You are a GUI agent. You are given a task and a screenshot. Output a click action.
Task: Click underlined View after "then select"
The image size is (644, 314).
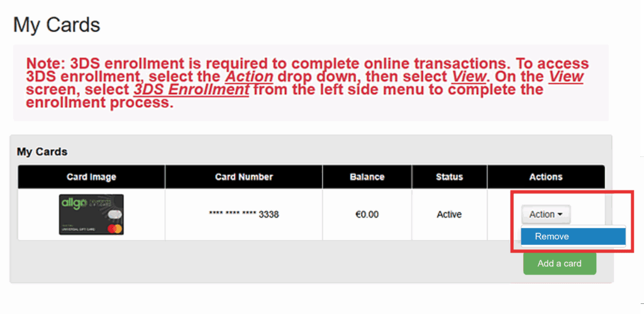pos(469,77)
